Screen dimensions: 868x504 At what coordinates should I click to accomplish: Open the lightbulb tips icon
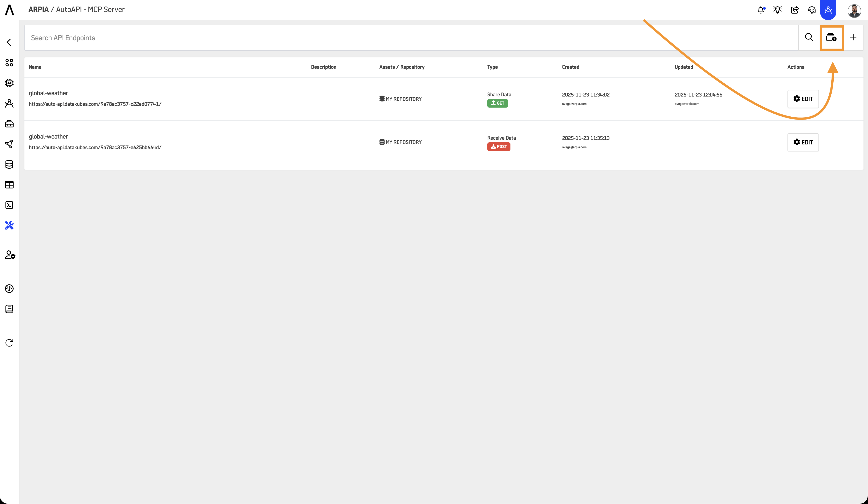pyautogui.click(x=777, y=10)
